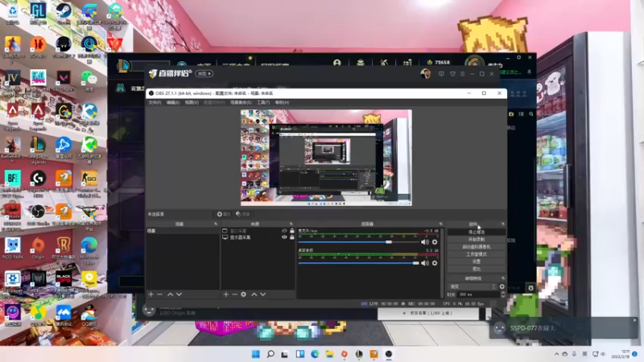Click the Exit button in OBS Controls

(x=477, y=269)
